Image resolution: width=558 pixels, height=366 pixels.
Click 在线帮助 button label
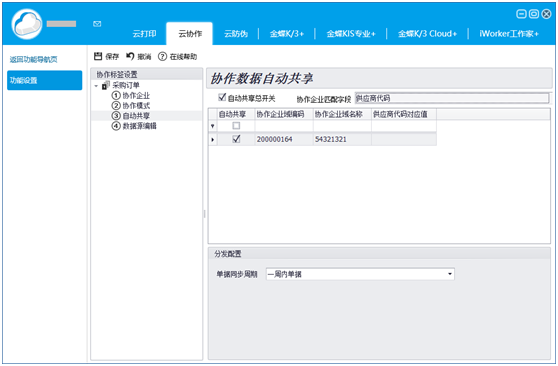183,57
